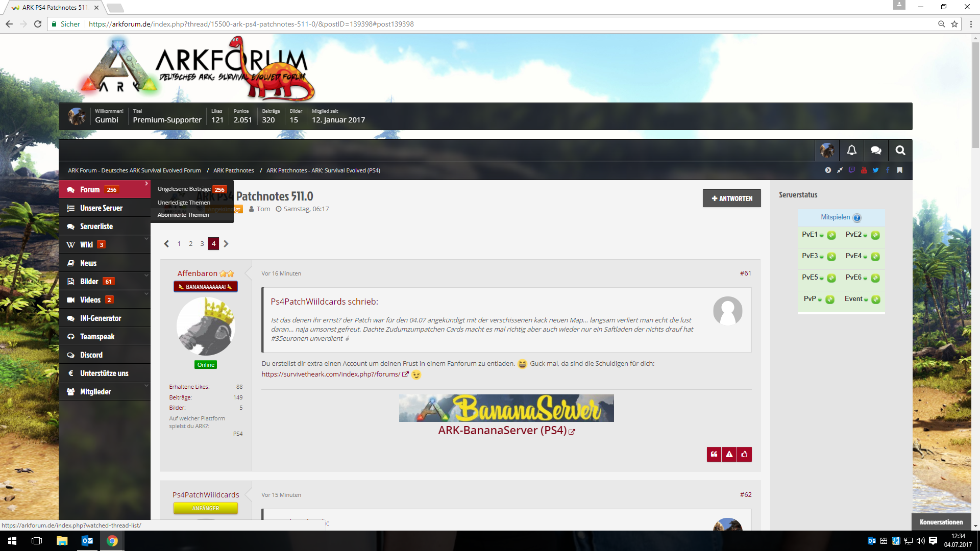
Task: Open the Konversationen panel button
Action: tap(941, 522)
